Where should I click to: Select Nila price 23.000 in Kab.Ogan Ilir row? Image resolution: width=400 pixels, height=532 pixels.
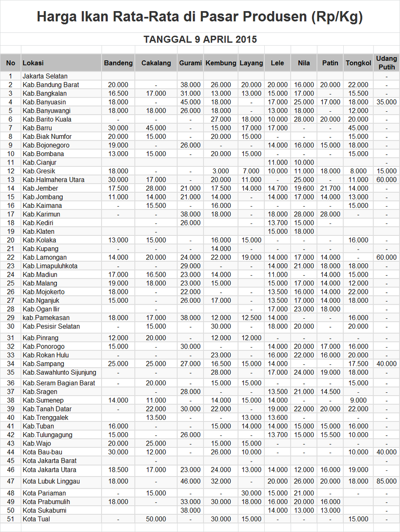(x=304, y=309)
